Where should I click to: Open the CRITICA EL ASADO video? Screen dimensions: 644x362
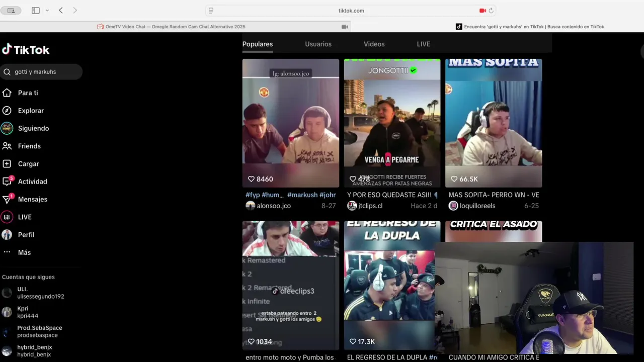click(x=494, y=232)
